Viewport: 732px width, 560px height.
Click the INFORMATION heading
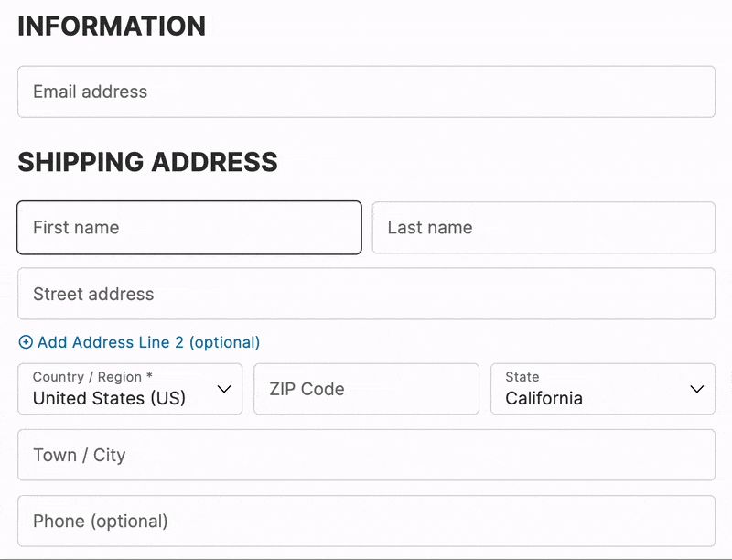point(112,26)
